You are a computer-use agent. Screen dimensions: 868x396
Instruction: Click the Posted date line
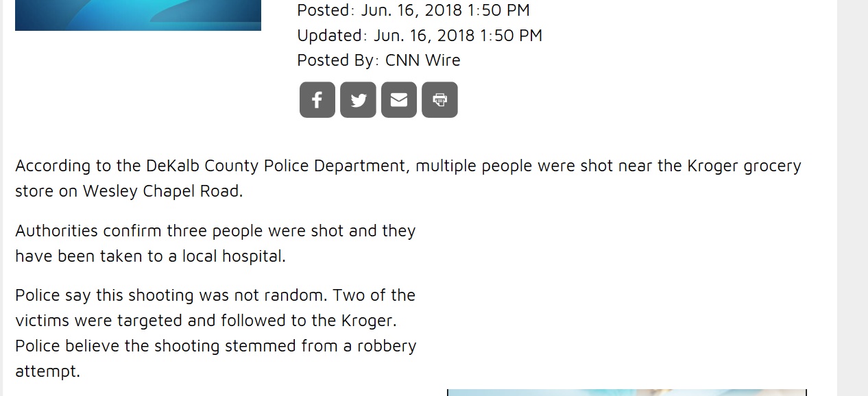click(x=413, y=10)
